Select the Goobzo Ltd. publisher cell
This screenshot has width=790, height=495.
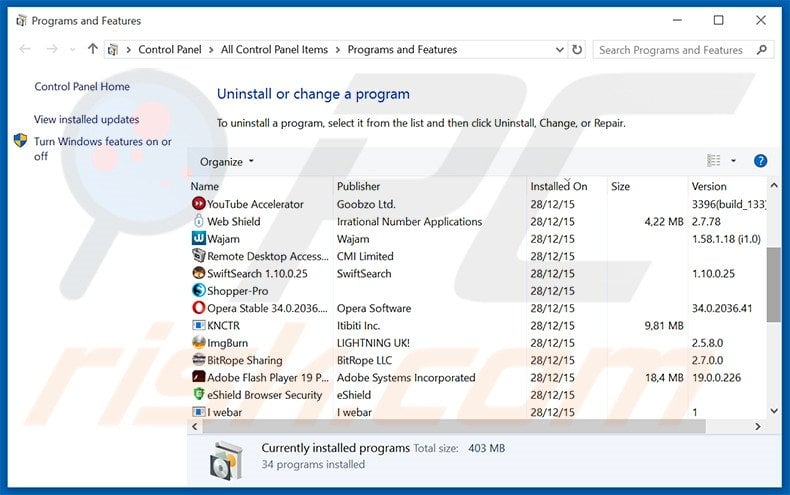pos(366,204)
